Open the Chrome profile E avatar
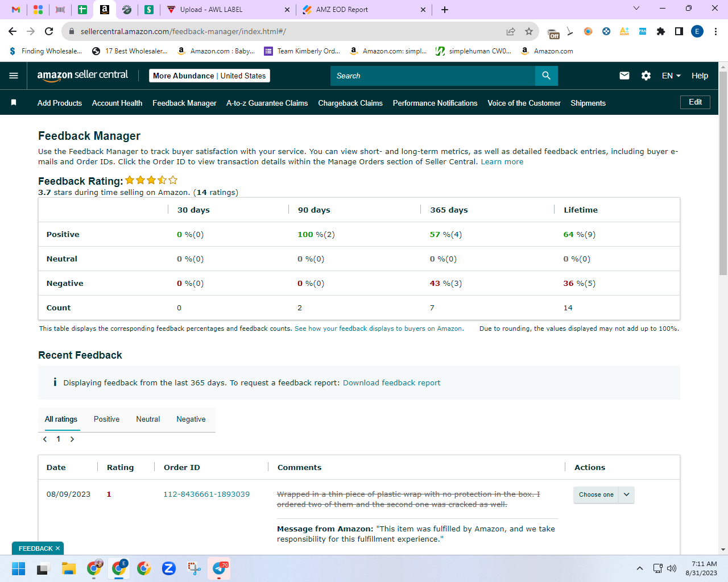The image size is (728, 582). click(697, 31)
